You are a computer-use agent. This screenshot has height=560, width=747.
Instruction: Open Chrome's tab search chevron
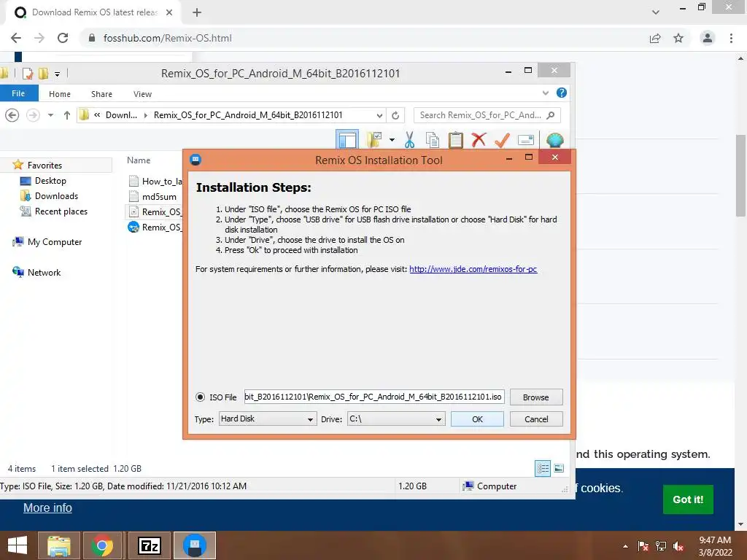(656, 12)
